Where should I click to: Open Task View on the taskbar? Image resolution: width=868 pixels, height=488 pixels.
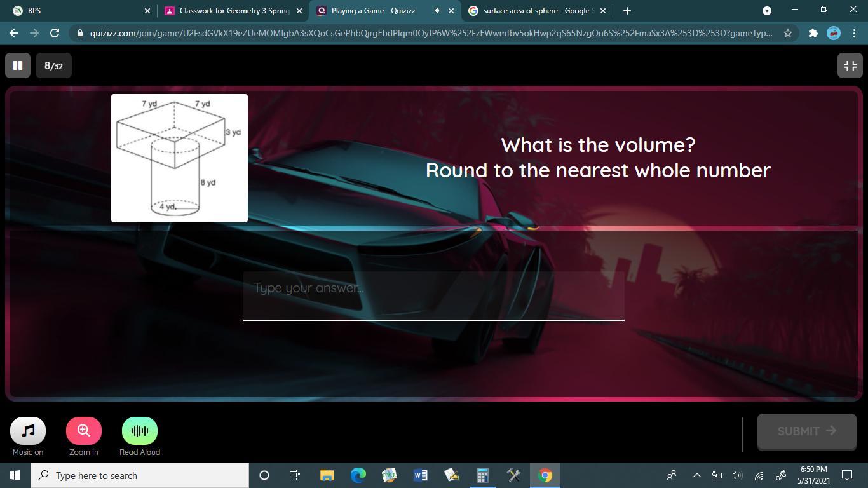(295, 475)
